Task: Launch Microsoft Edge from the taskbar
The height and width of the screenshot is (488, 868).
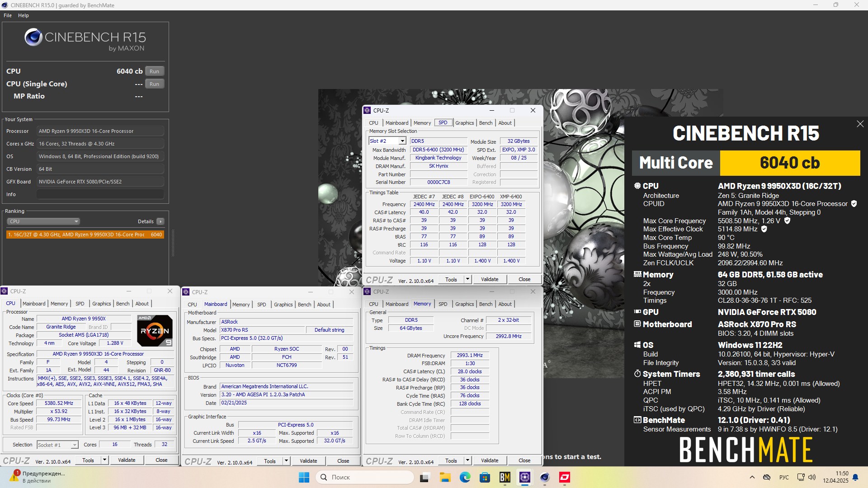Action: pyautogui.click(x=465, y=477)
